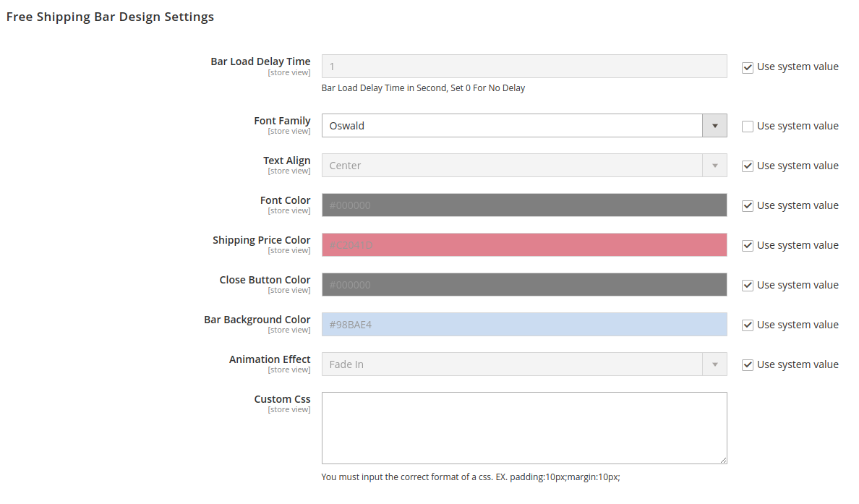The image size is (859, 504).
Task: Click the Font Color #000000 field
Action: [x=524, y=205]
